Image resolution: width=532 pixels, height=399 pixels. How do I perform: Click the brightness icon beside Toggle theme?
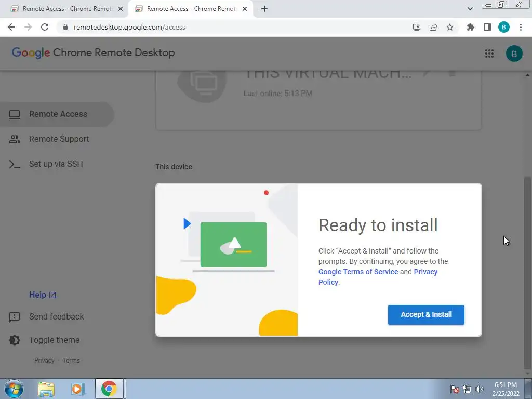coord(14,340)
